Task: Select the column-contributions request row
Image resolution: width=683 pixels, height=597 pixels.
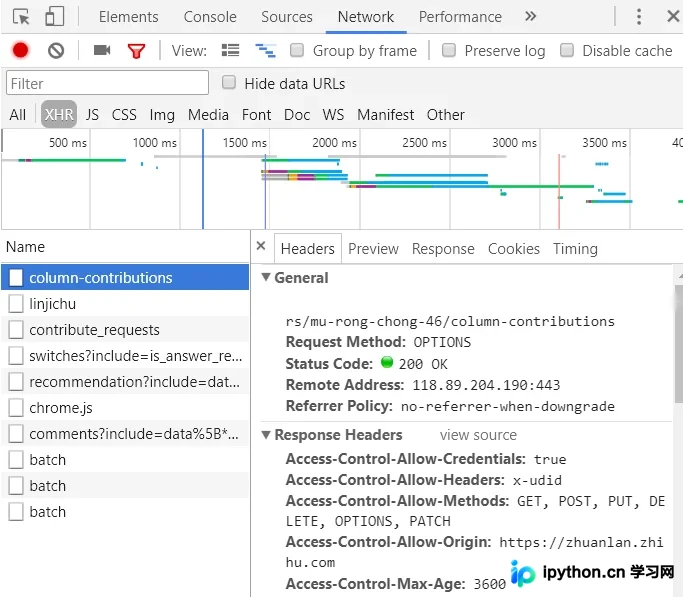Action: (125, 277)
